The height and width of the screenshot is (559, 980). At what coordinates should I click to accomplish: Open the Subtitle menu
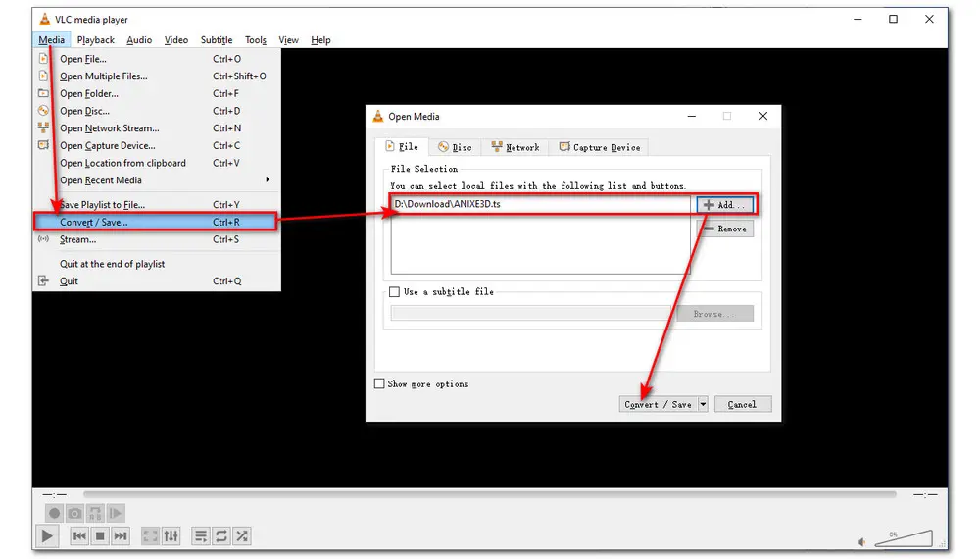click(217, 40)
